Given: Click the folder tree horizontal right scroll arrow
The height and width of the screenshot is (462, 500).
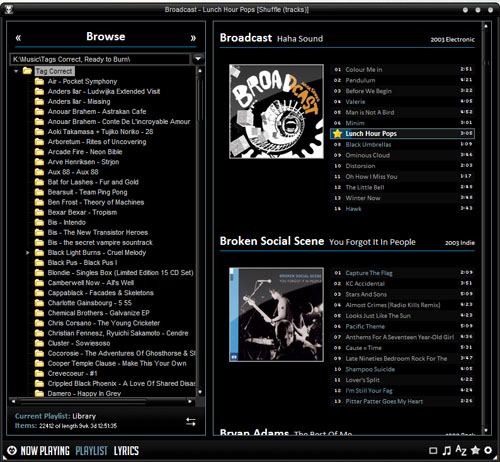Looking at the screenshot, I should [190, 401].
